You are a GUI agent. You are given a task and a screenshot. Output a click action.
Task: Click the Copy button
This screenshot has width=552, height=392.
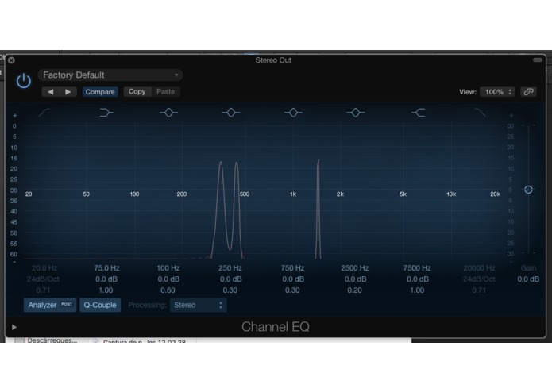tap(137, 92)
